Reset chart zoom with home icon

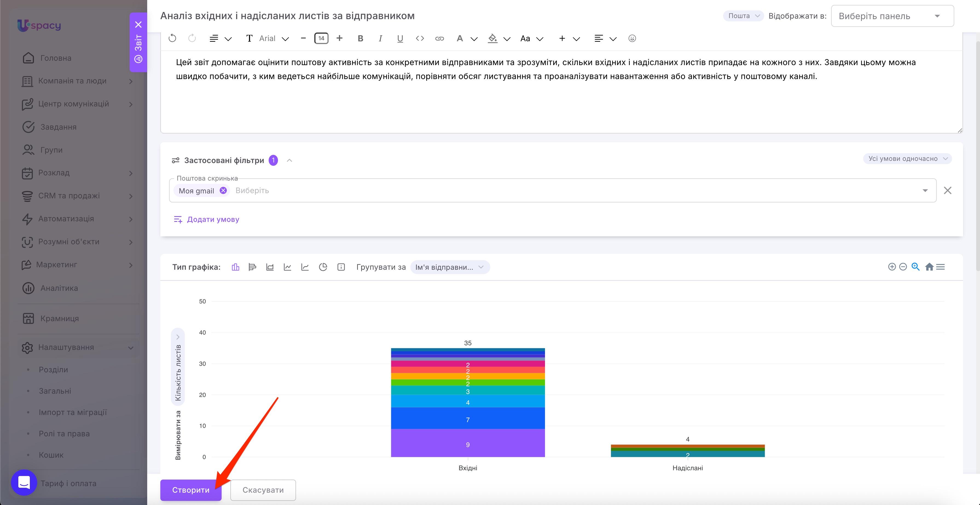pos(929,266)
